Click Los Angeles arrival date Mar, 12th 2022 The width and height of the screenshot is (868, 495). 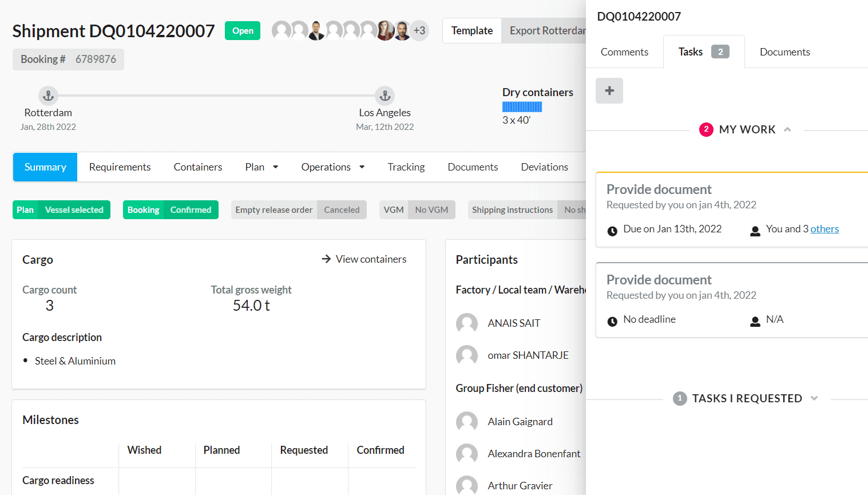coord(385,127)
